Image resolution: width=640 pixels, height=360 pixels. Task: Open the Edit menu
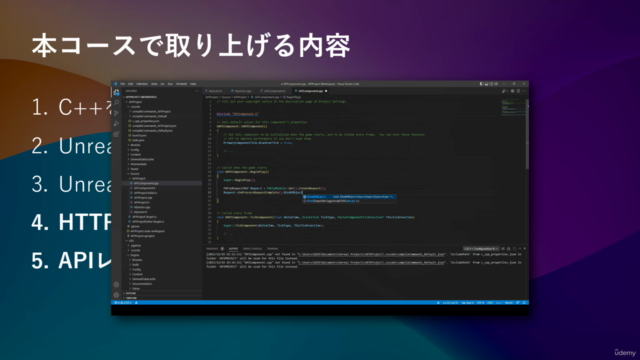(x=130, y=84)
